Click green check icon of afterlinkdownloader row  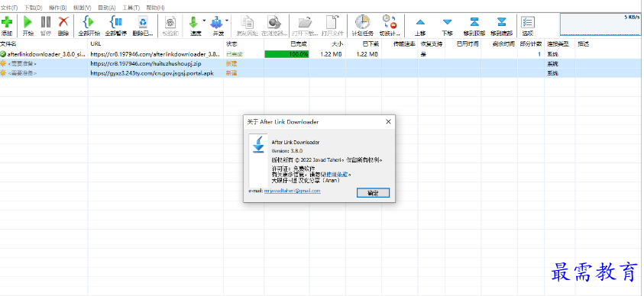coord(3,53)
